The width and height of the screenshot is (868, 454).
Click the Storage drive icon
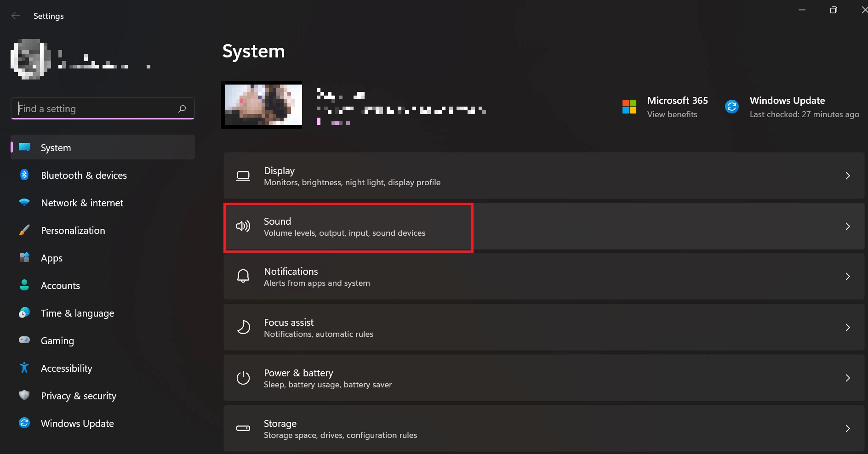coord(243,428)
